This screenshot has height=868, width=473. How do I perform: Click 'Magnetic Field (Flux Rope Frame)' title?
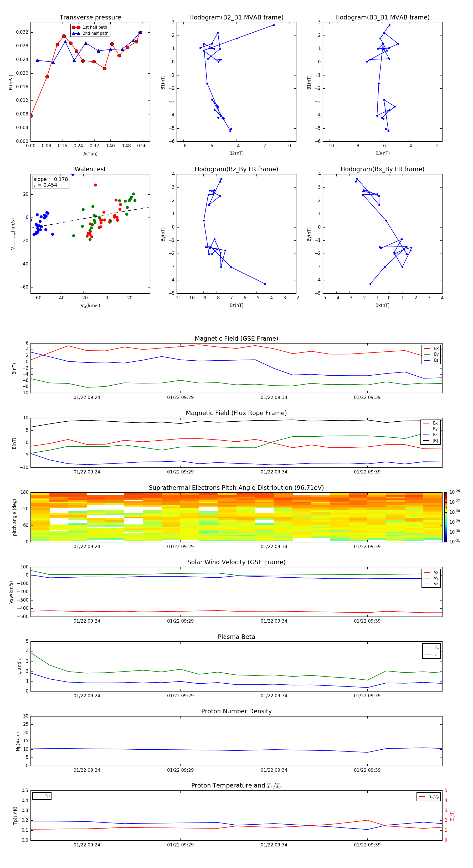click(236, 413)
